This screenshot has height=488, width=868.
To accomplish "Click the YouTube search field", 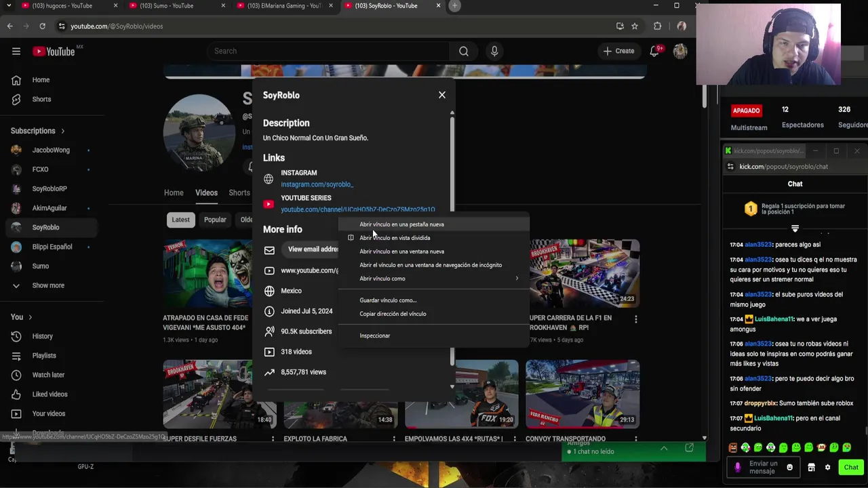I will click(x=329, y=51).
